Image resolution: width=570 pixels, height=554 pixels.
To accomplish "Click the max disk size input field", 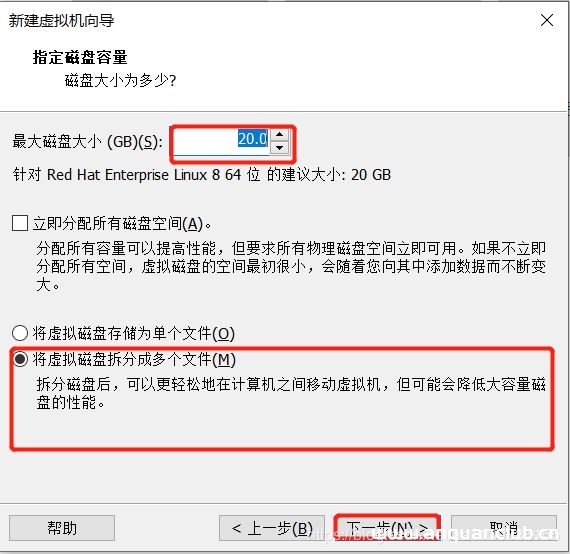I will pyautogui.click(x=222, y=141).
